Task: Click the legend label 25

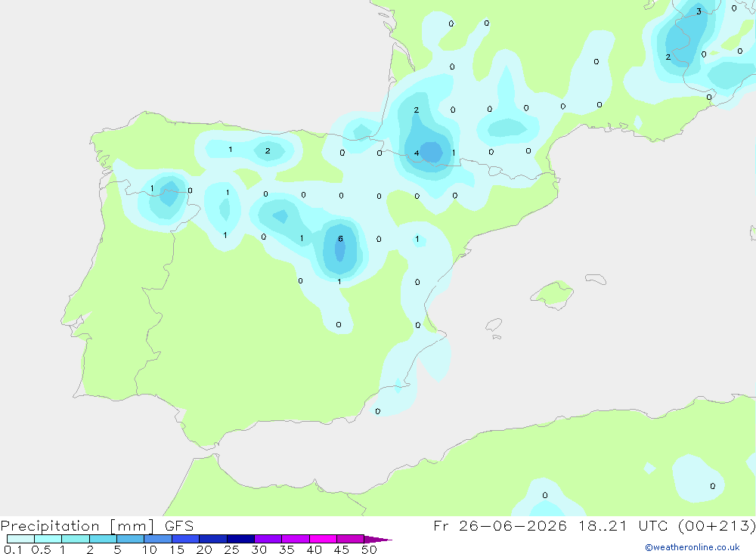Action: pyautogui.click(x=231, y=549)
